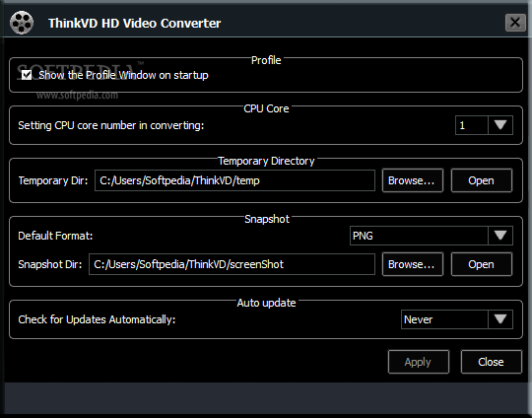The image size is (532, 418).
Task: Click the Snapshot Dir path field
Action: point(232,264)
